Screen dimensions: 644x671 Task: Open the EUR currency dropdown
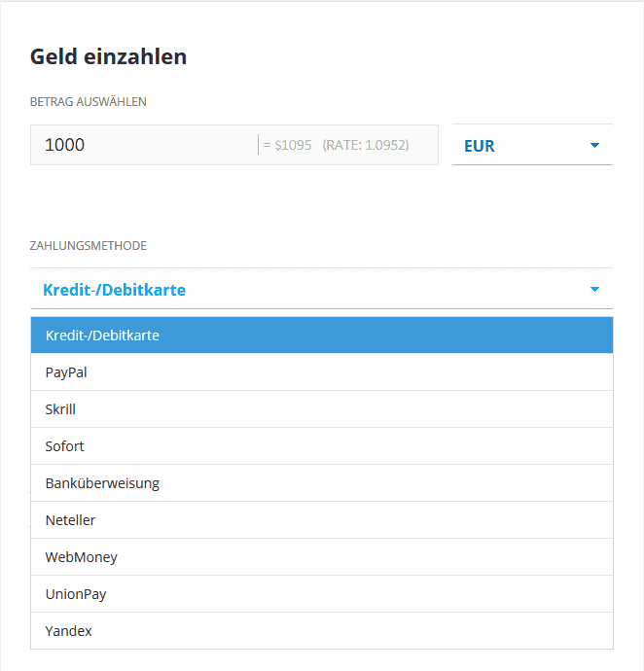coord(530,146)
